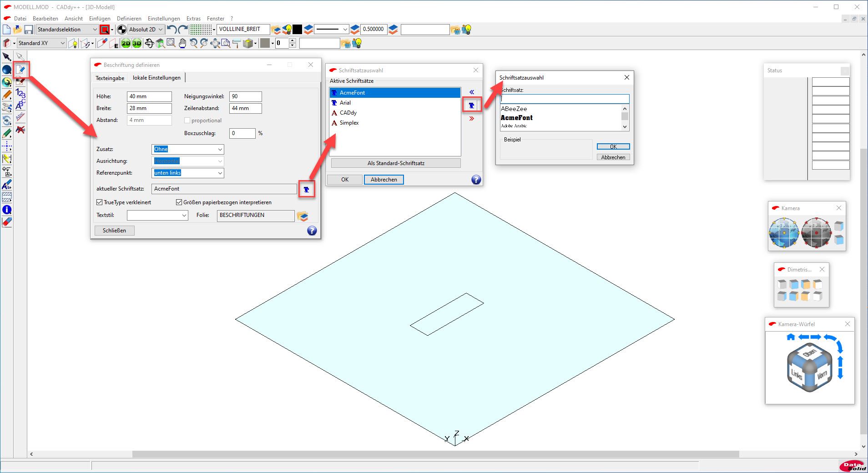Open the dotted grid pattern dropdown arrow
The height and width of the screenshot is (473, 868).
(214, 30)
